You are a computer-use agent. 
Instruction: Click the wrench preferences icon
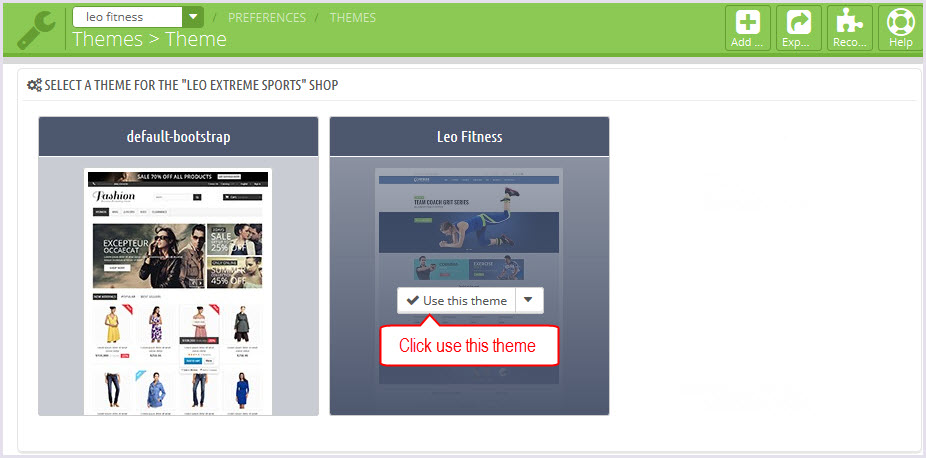point(36,30)
